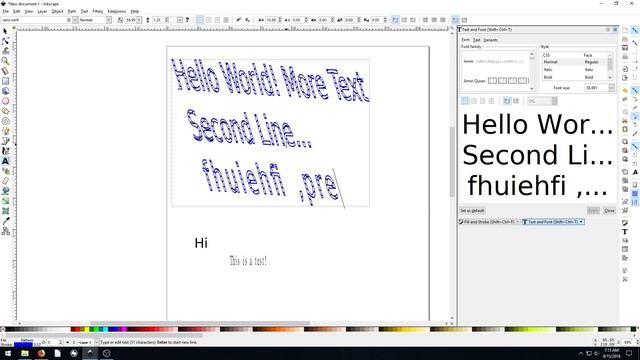Toggle align left in Text and Font dialog
This screenshot has height=360, width=640.
[465, 101]
